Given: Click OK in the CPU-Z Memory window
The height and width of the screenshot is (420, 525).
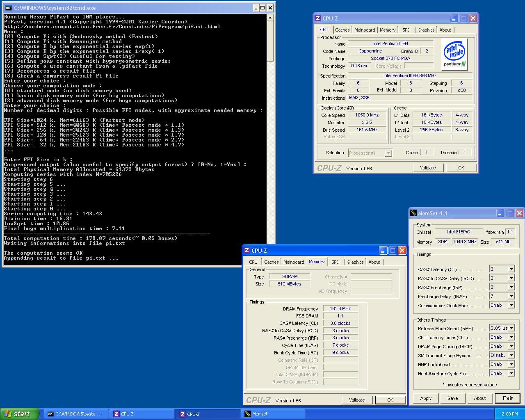Looking at the screenshot, I should point(390,400).
